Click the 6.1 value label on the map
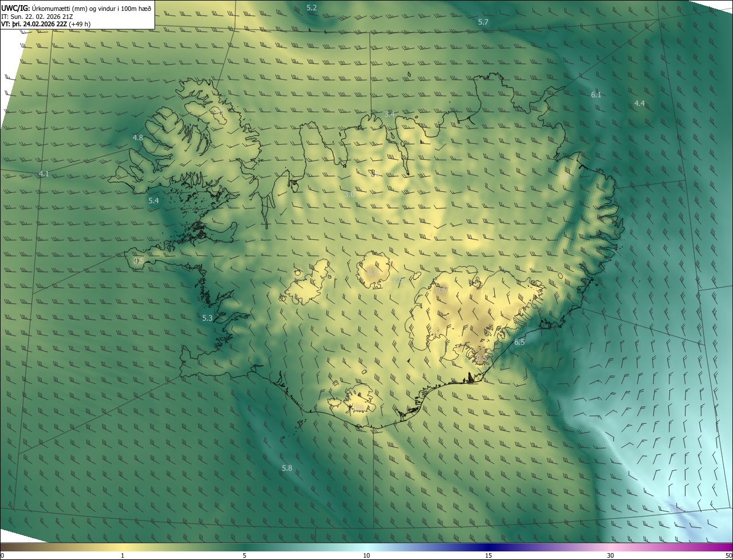Image resolution: width=733 pixels, height=560 pixels. pyautogui.click(x=596, y=94)
